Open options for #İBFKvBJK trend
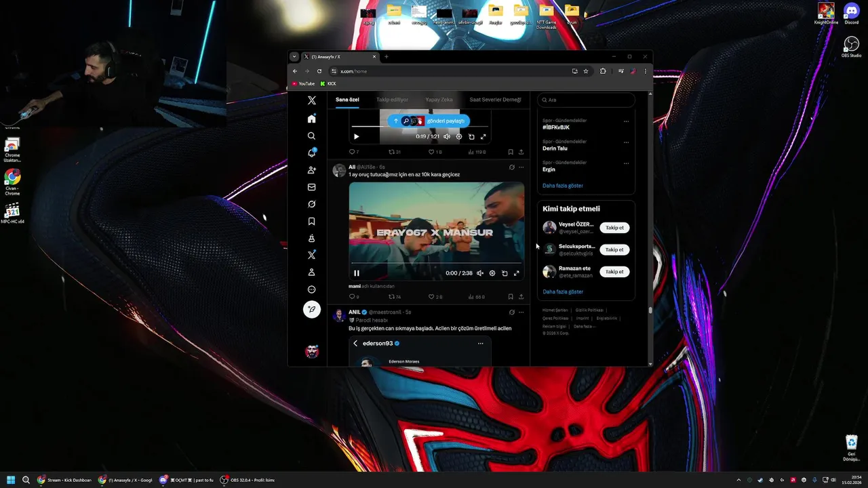The height and width of the screenshot is (488, 868). click(x=626, y=122)
